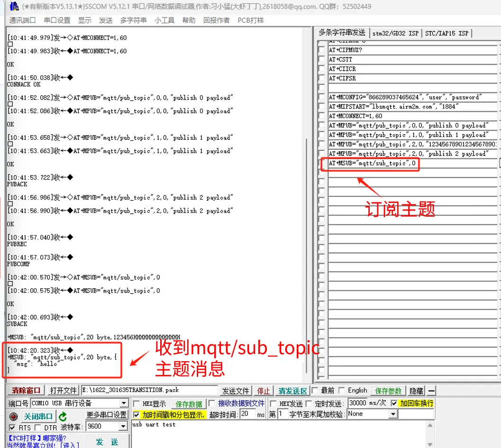Click the AT+MSUB sub_topic command field
Image resolution: width=501 pixels, height=448 pixels.
[412, 163]
